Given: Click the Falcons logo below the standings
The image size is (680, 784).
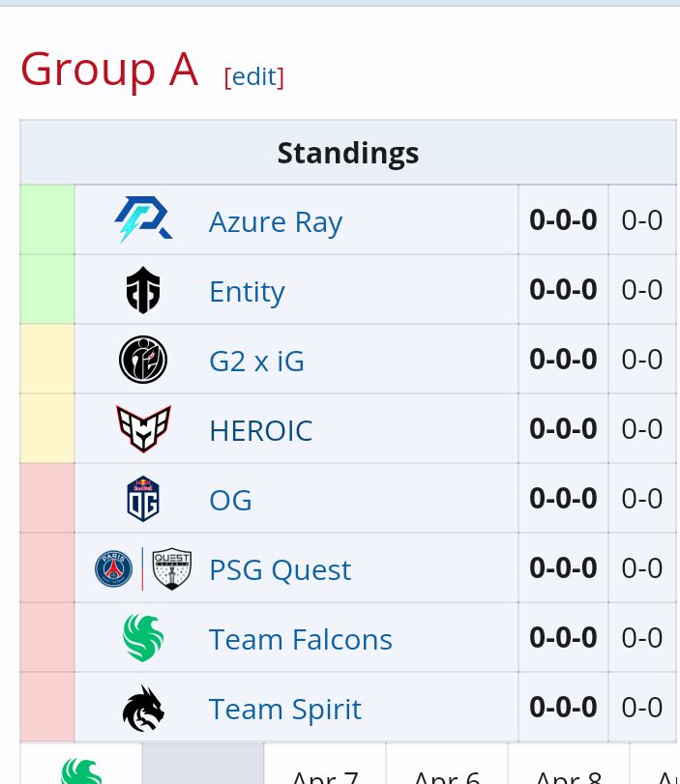Looking at the screenshot, I should pyautogui.click(x=81, y=770).
